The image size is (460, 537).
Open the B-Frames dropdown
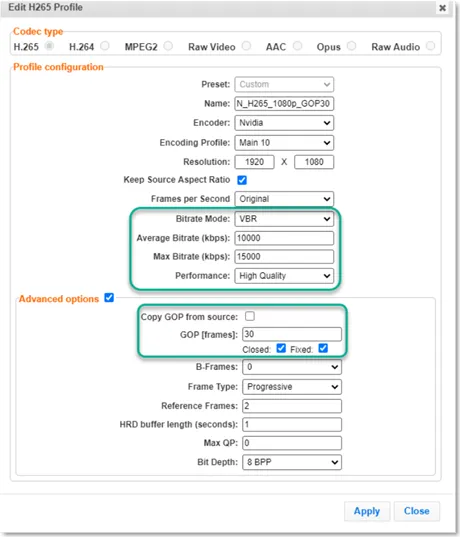(x=292, y=367)
